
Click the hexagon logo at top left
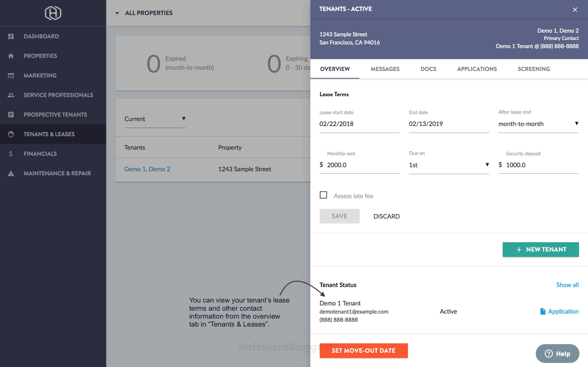pos(53,13)
